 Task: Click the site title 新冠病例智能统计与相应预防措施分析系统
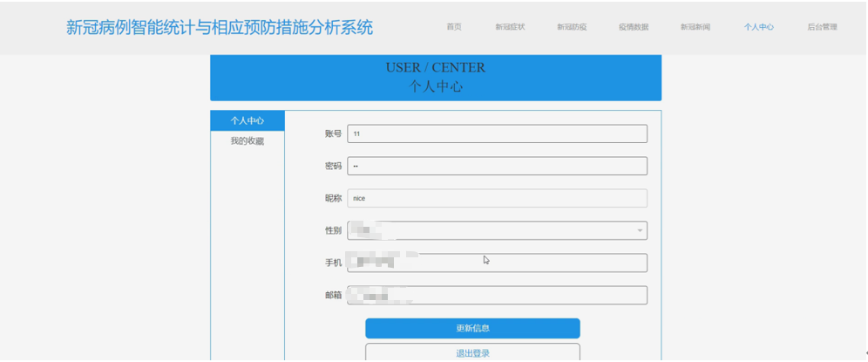click(x=220, y=27)
